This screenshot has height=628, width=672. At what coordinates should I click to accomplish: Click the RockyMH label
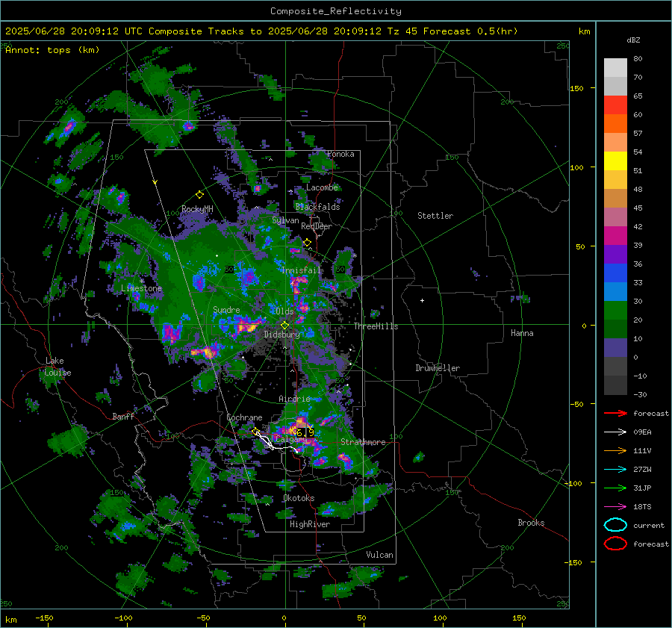click(197, 209)
